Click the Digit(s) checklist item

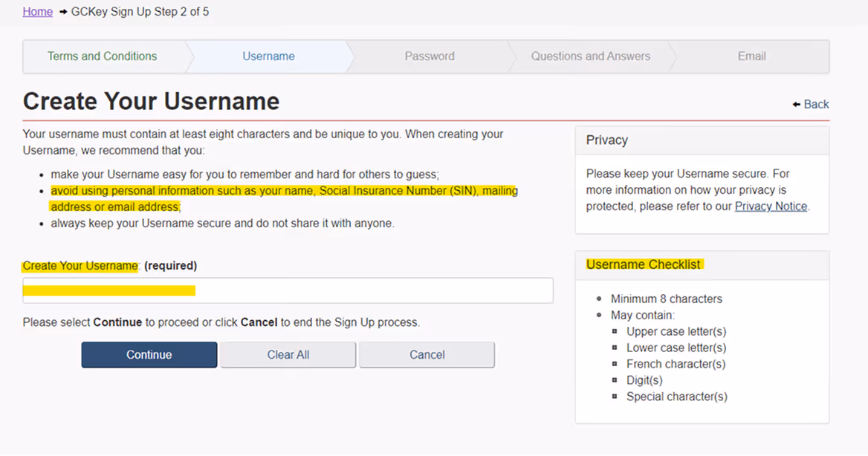point(644,380)
